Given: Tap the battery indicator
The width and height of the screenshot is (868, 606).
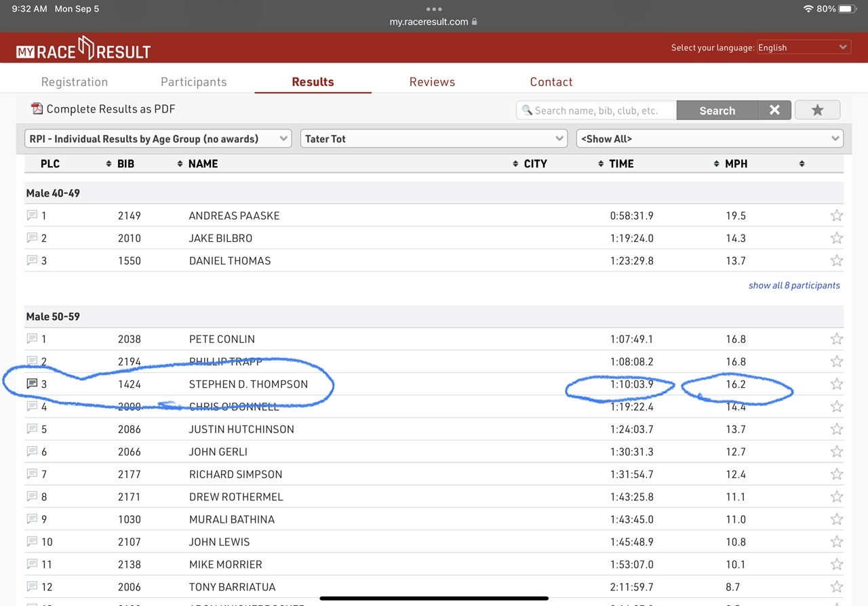Looking at the screenshot, I should point(848,9).
